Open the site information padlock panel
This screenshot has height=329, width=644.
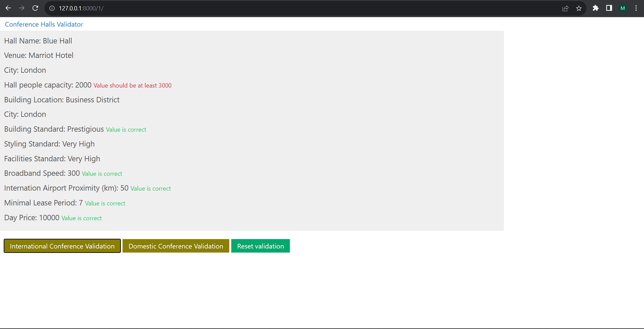[52, 8]
